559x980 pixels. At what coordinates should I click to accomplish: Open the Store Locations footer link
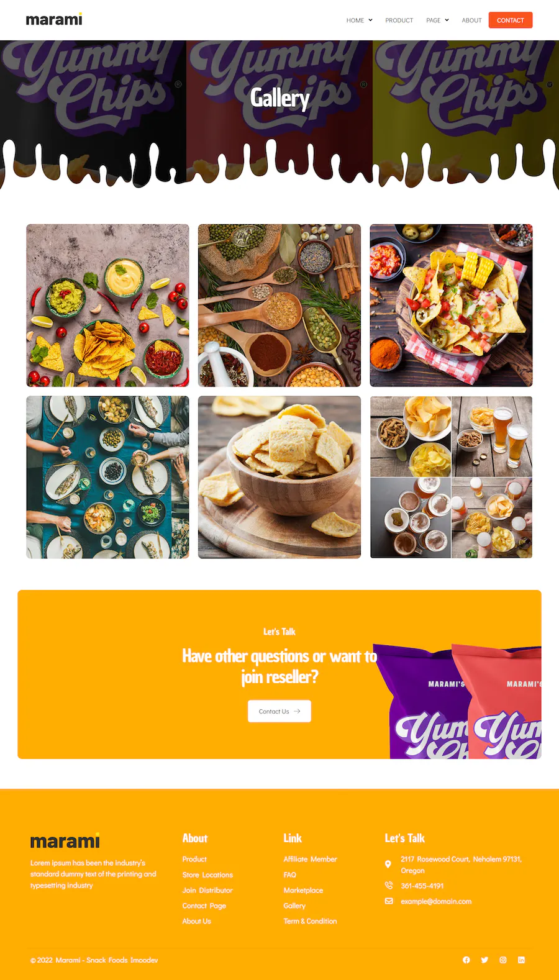point(207,874)
